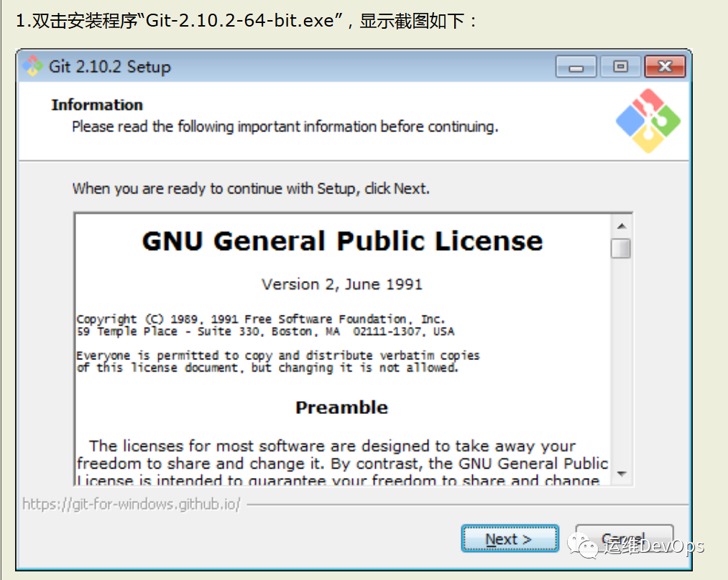Click "freedom to share and change it" line
The height and width of the screenshot is (580, 728).
pos(342,464)
